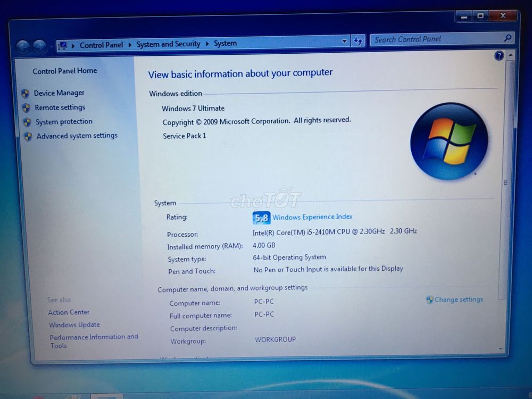Click the '4.00 GB' installed memory value
Screen dimensions: 532x399
[x=264, y=245]
